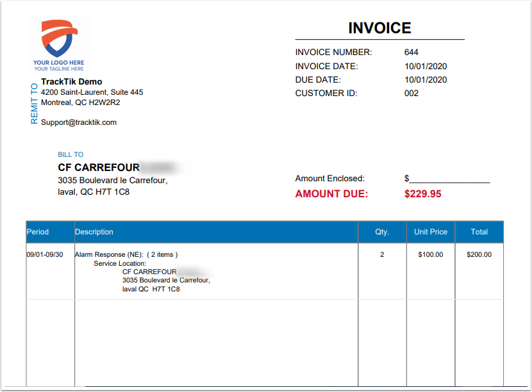Click the CF CARREFOUR bill-to name
Screen dimensions: 532x392
(99, 168)
